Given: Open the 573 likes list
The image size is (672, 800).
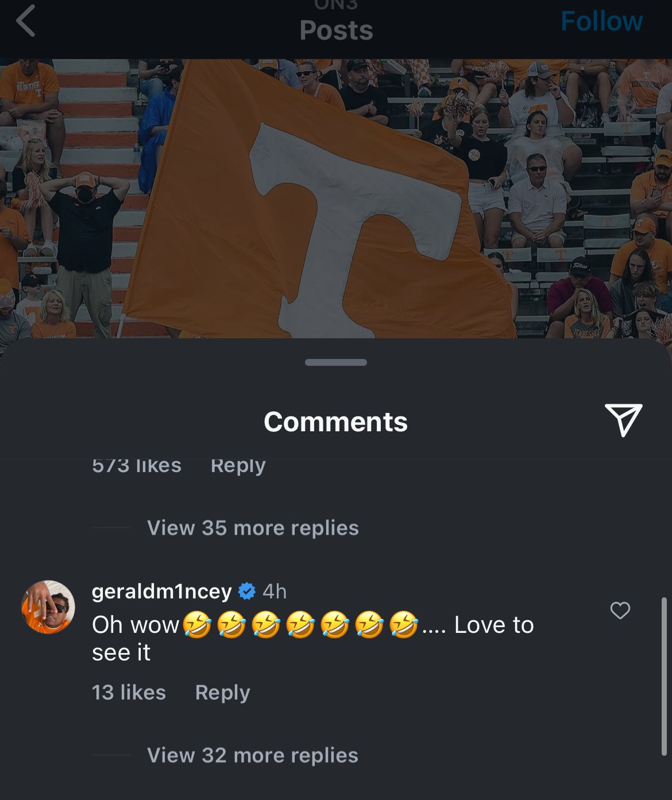Looking at the screenshot, I should 137,466.
